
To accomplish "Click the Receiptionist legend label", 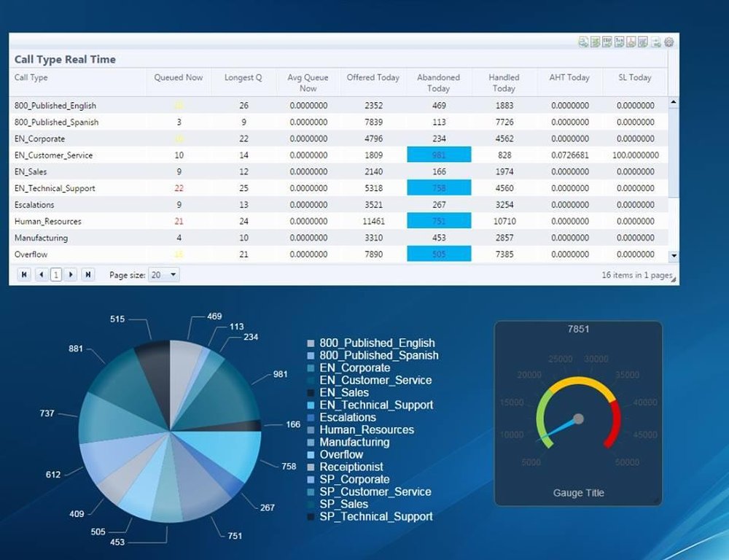I will (351, 467).
